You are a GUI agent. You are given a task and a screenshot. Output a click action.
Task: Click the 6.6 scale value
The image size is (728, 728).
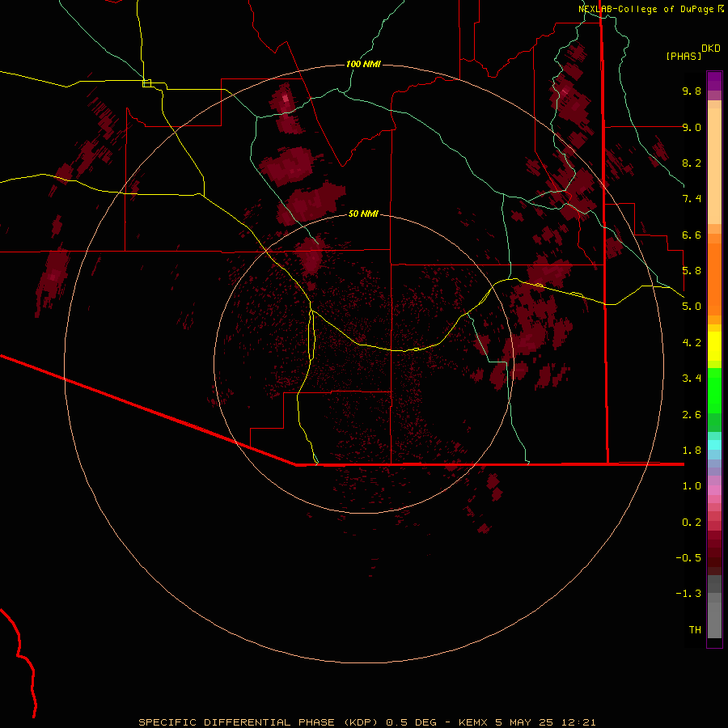coord(692,235)
